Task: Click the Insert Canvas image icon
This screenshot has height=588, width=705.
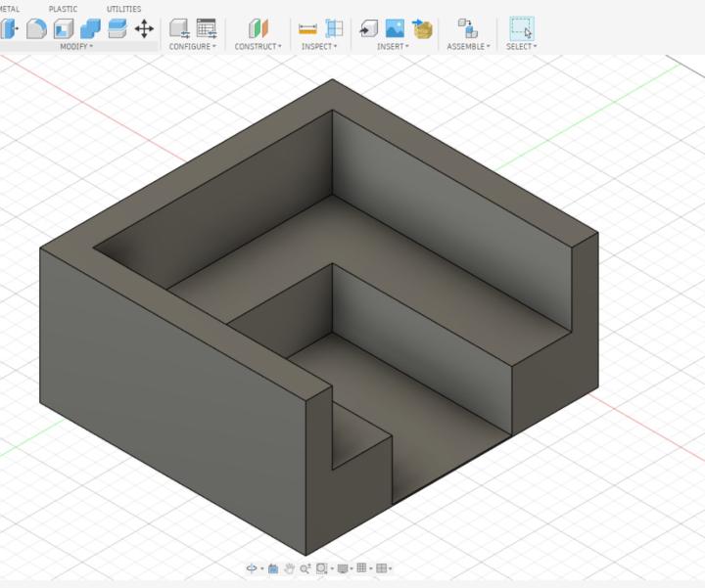Action: [x=395, y=28]
